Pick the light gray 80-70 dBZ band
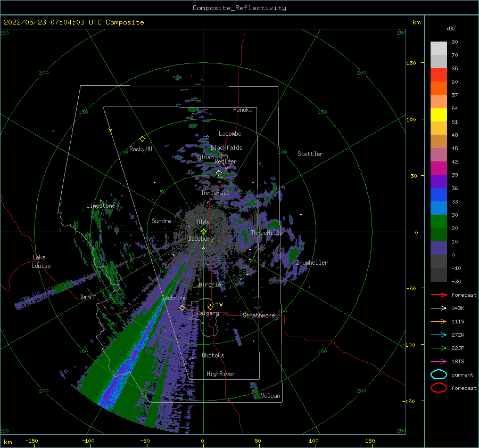Image resolution: width=479 pixels, height=448 pixels. 439,48
